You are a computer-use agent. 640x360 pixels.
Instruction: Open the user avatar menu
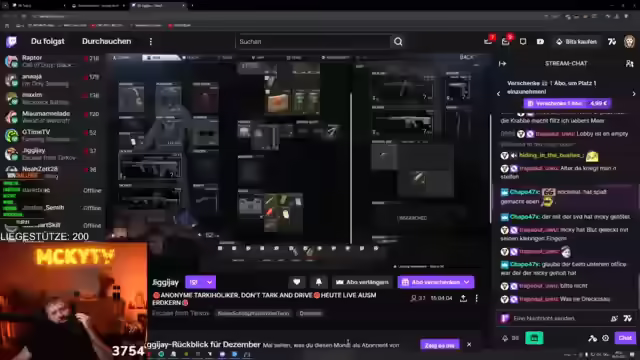(x=629, y=42)
